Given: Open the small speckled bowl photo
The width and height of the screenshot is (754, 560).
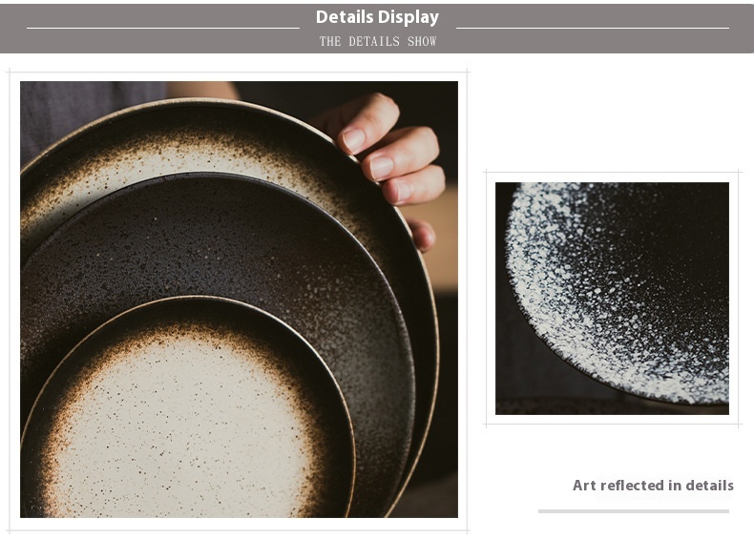Looking at the screenshot, I should pos(612,298).
